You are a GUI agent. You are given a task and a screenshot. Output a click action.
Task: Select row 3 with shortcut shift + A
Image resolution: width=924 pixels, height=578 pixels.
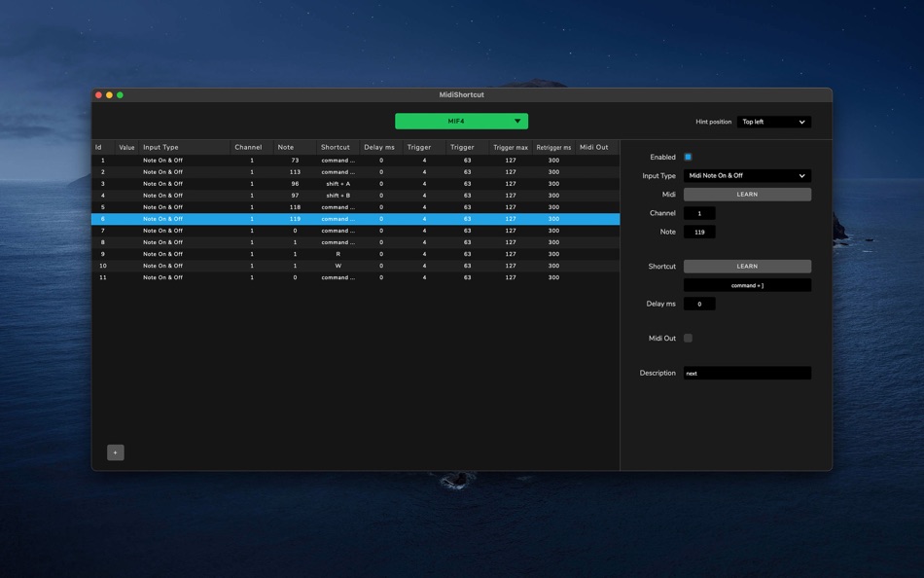355,184
